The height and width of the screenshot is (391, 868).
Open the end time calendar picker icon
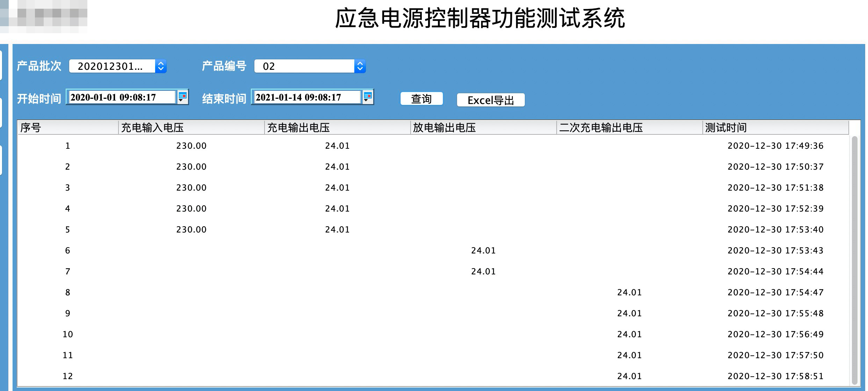click(x=368, y=97)
